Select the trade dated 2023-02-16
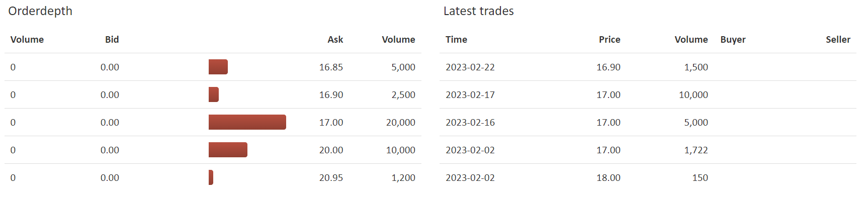 click(648, 122)
